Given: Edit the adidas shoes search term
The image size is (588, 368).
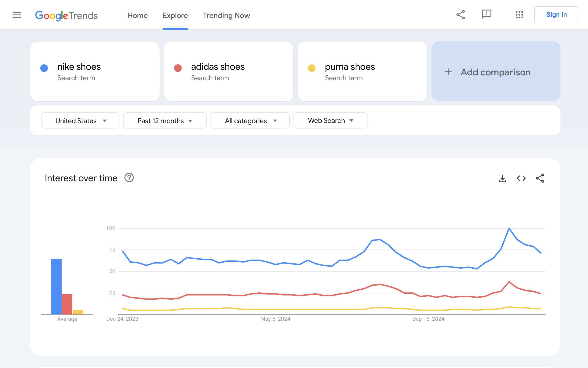Looking at the screenshot, I should pos(229,71).
